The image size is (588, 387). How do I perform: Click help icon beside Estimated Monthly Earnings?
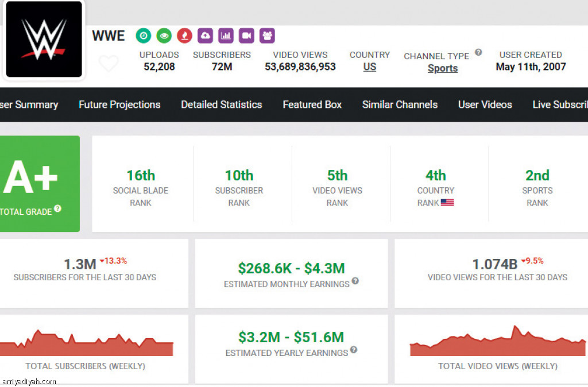coord(355,281)
